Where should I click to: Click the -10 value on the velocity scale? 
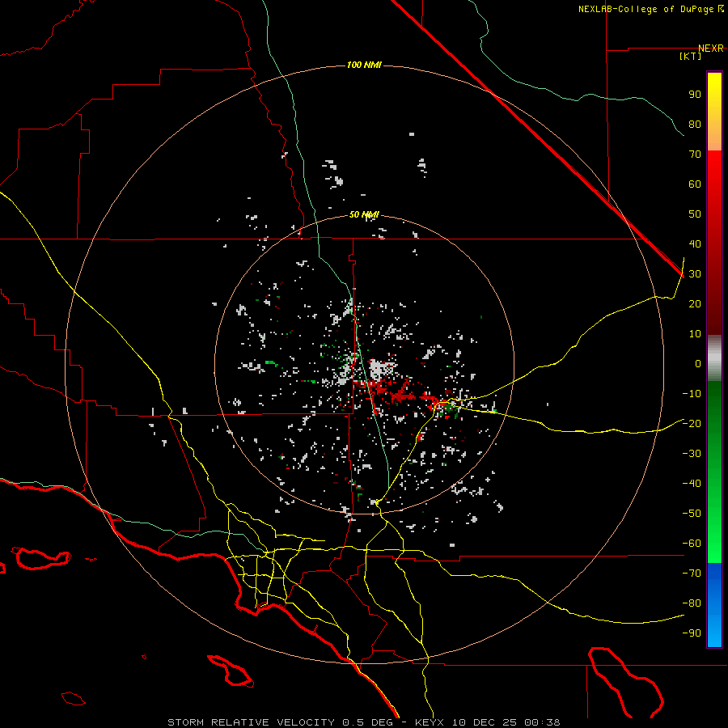[x=692, y=394]
